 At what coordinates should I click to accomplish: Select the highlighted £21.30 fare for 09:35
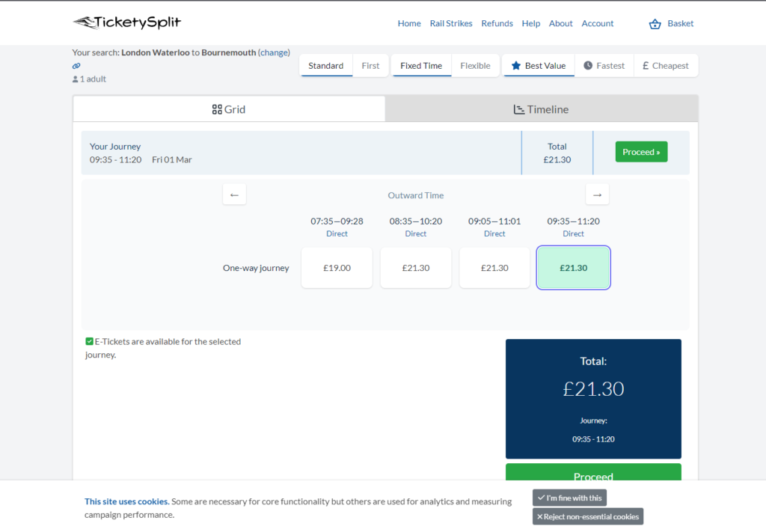(574, 268)
